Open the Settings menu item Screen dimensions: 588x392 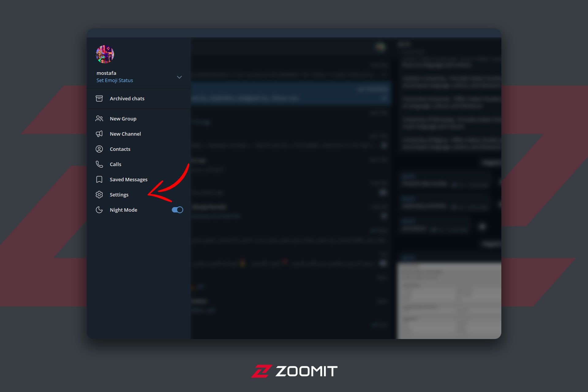(119, 194)
